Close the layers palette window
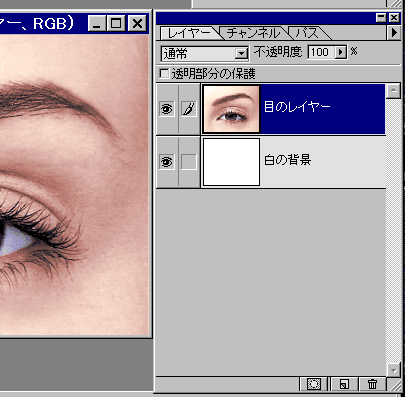The width and height of the screenshot is (405, 397). click(x=394, y=17)
